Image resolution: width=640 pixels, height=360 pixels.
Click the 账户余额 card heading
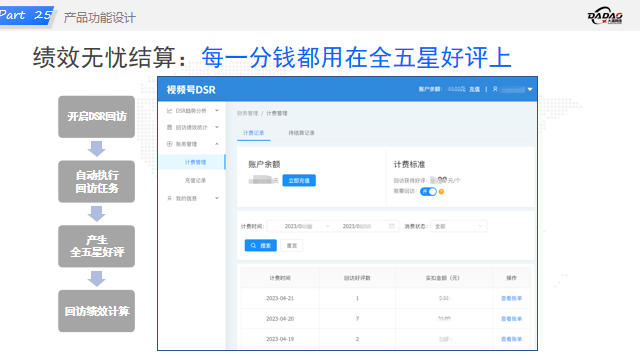coord(264,164)
